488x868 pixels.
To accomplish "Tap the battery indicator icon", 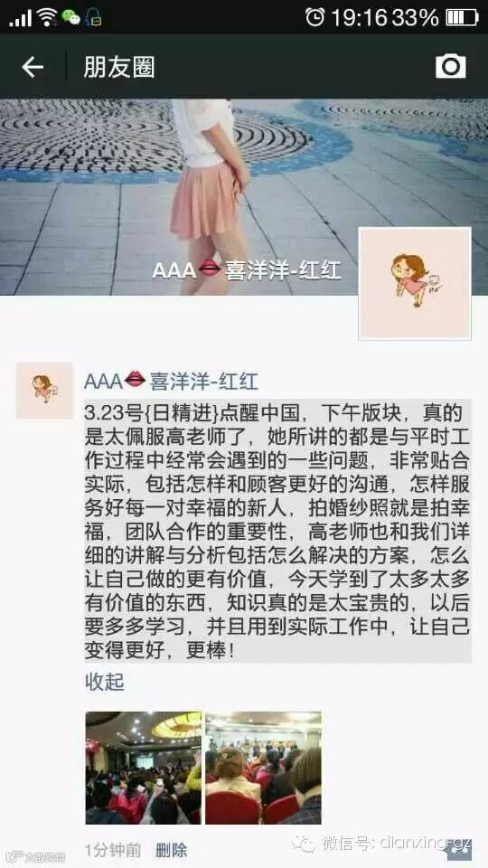I will 462,17.
